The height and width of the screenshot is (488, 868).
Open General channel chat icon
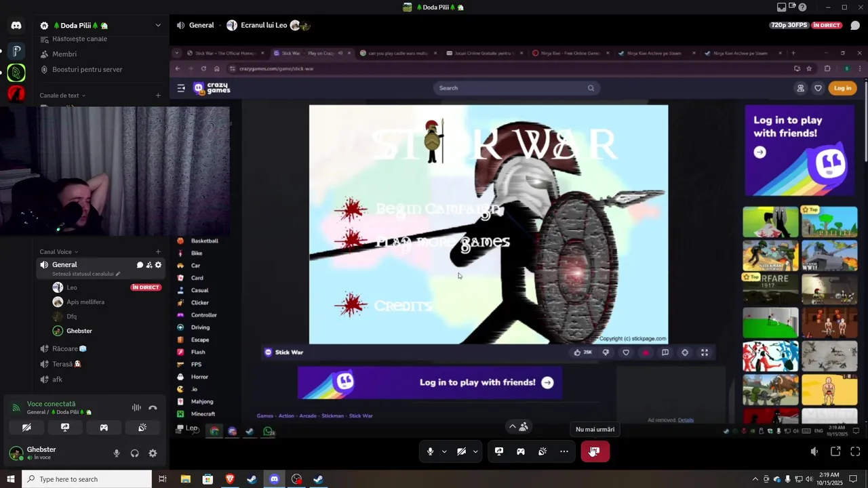[x=140, y=265]
